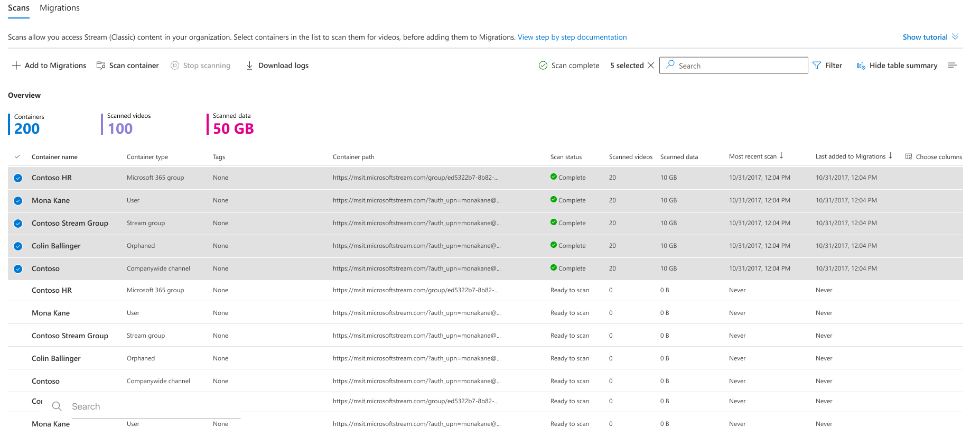
Task: Open the more options lines icon
Action: pyautogui.click(x=953, y=66)
